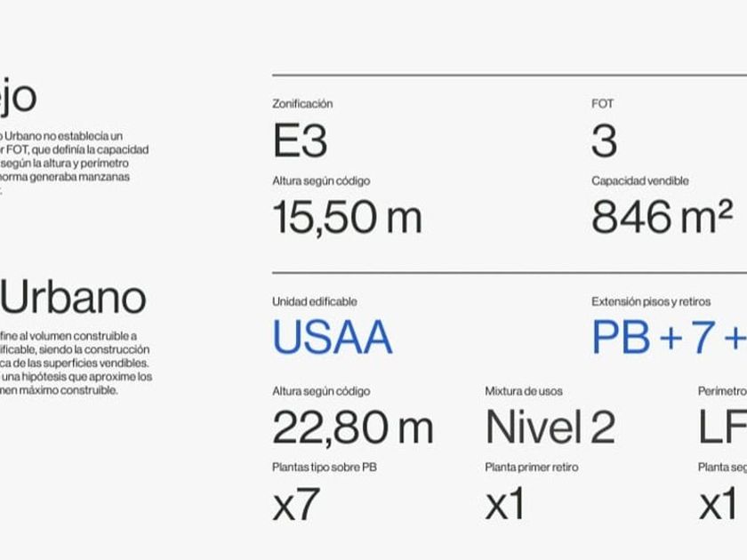
Task: Click the FOT label
Action: click(602, 104)
